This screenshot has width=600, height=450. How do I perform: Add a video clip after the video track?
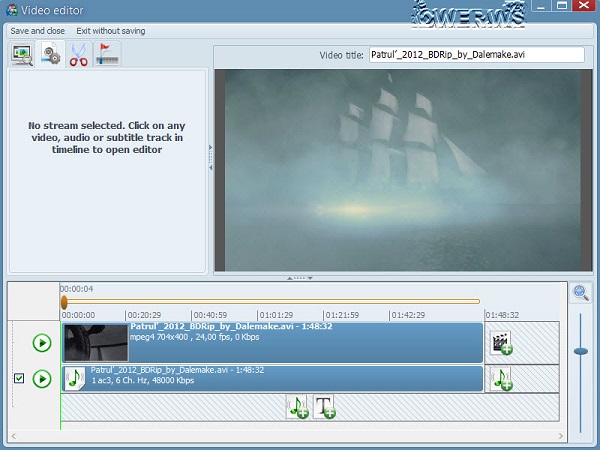point(502,343)
